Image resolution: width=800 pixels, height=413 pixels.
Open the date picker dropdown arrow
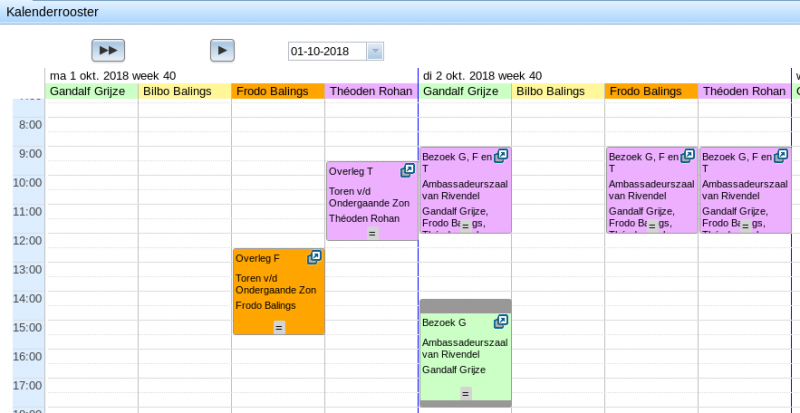[375, 51]
